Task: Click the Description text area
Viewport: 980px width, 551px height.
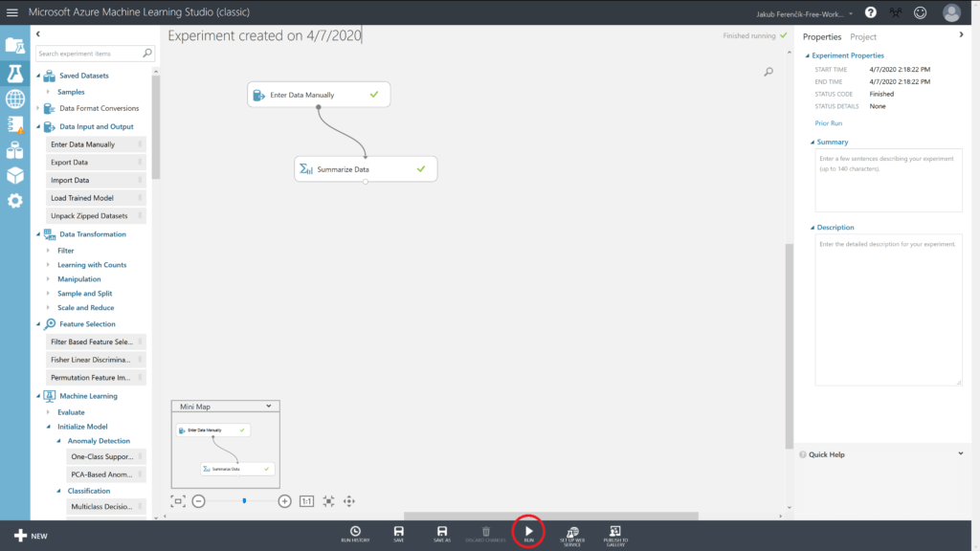Action: [888, 311]
